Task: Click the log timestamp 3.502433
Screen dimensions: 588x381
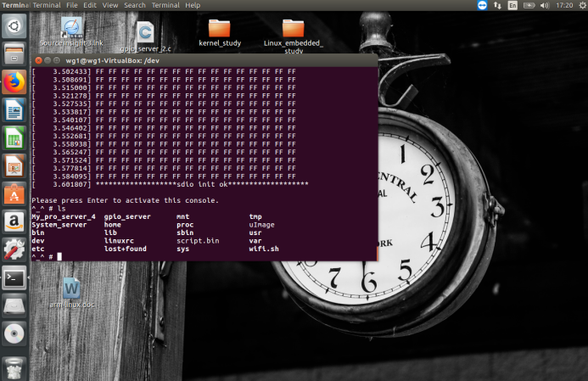Action: click(x=70, y=71)
